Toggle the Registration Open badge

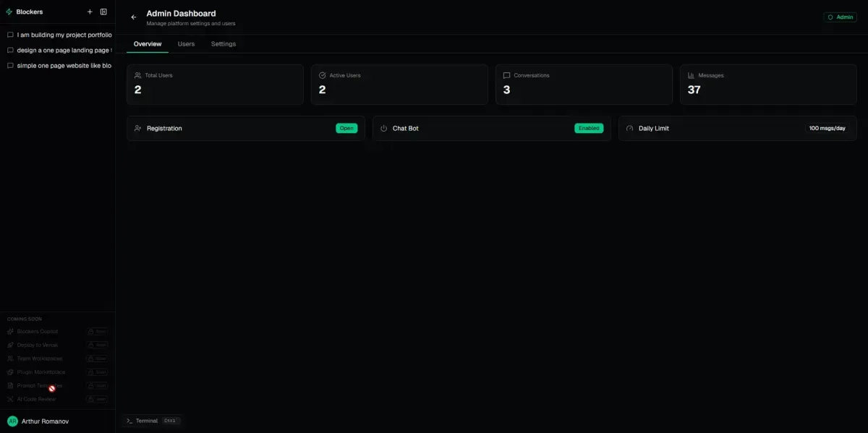(346, 129)
